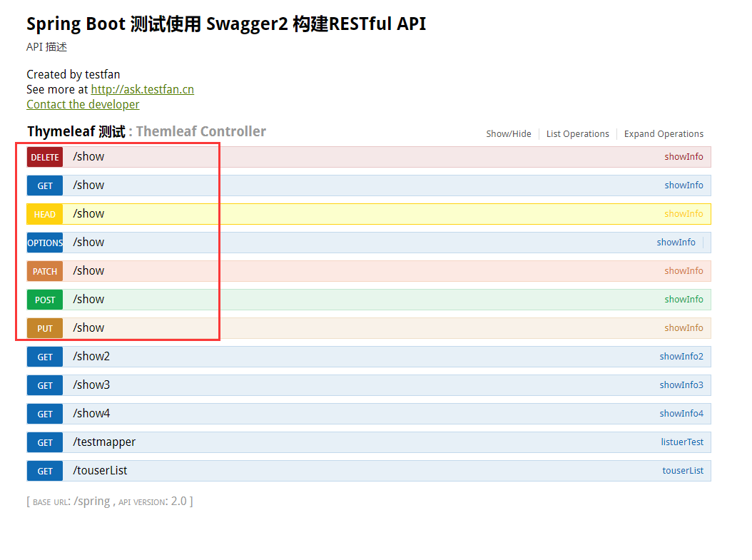
Task: Click the 'API 描述' description text
Action: pos(46,47)
